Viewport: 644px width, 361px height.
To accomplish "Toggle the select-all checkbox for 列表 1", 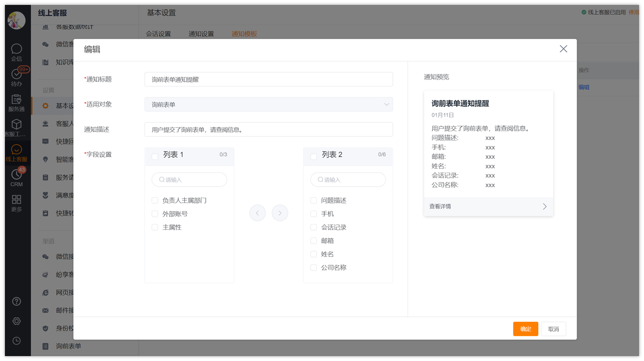I will click(155, 157).
